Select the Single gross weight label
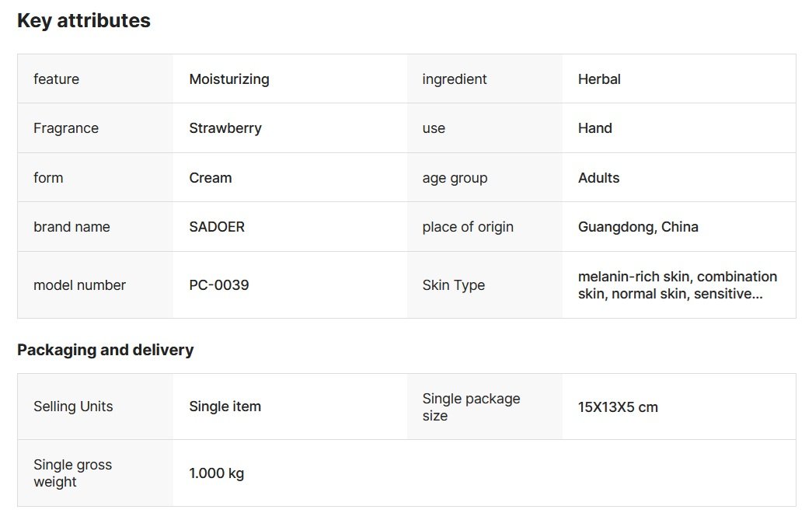Image resolution: width=812 pixels, height=527 pixels. (72, 473)
